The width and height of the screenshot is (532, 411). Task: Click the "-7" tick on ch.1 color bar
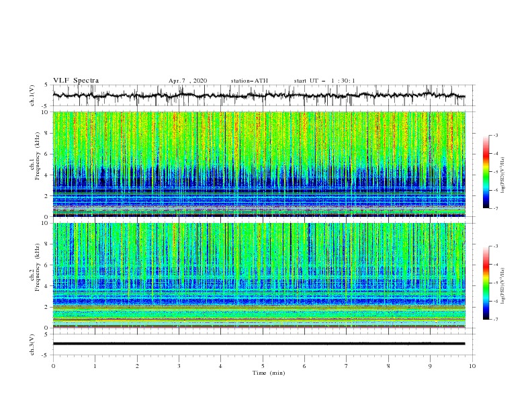click(x=495, y=208)
